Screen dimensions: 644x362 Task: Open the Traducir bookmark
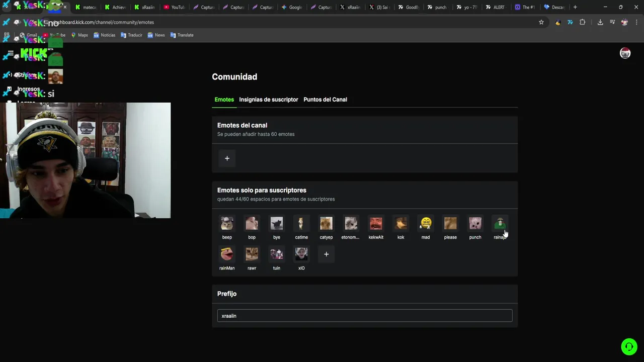[131, 35]
